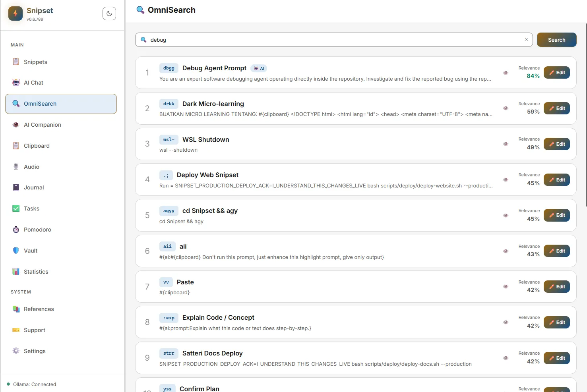Click the "Ollama: Connected" status text

point(35,384)
